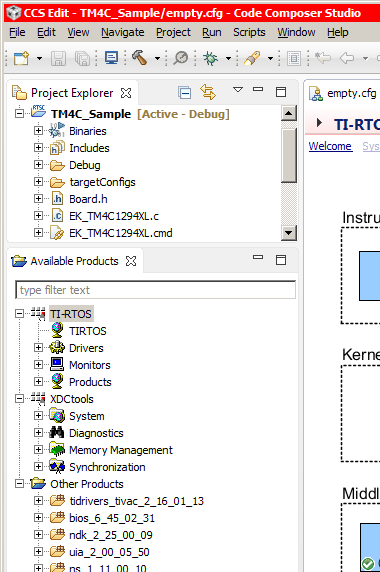The width and height of the screenshot is (380, 572).
Task: Expand the Drivers node
Action: pos(38,347)
